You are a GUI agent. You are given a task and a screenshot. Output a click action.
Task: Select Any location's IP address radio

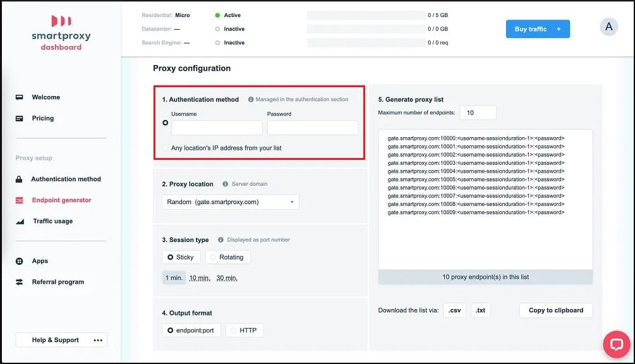pos(166,148)
